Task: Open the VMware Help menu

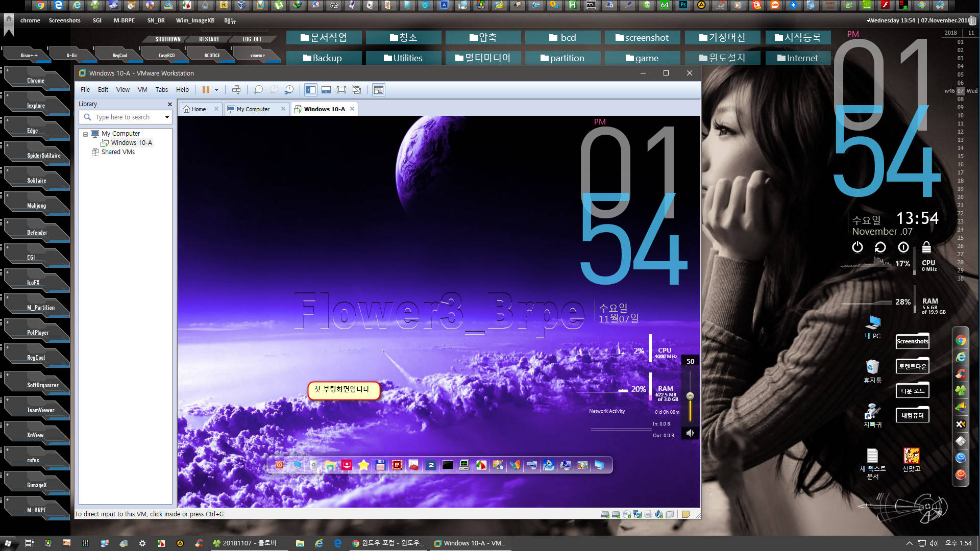Action: (x=182, y=90)
